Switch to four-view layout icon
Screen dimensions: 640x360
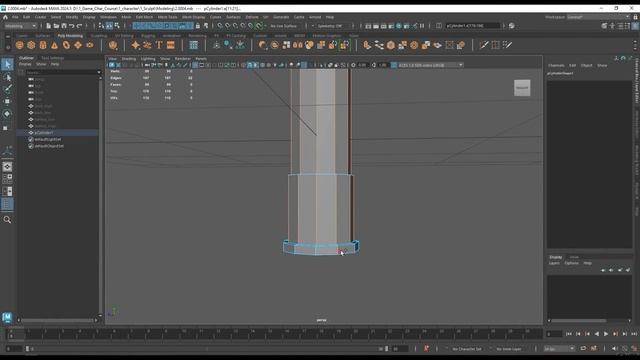(x=7, y=179)
